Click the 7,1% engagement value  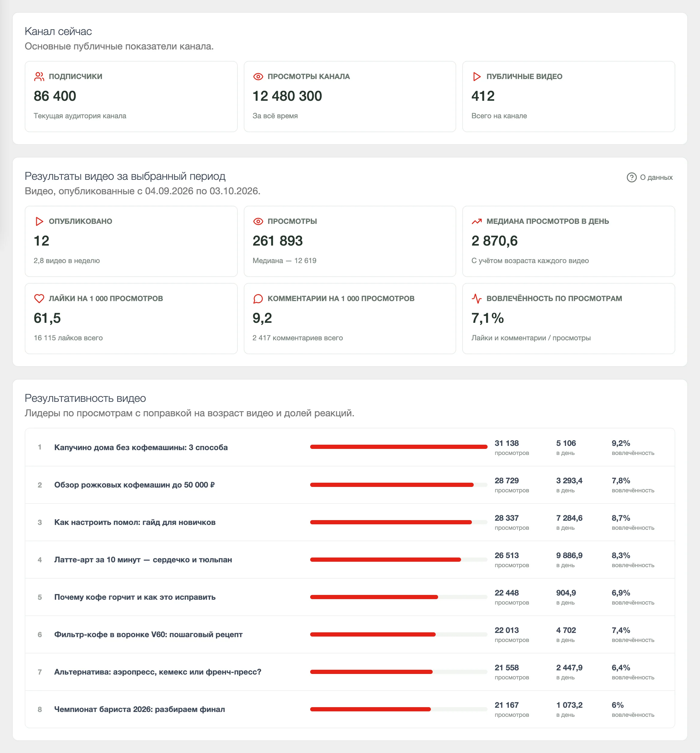pos(488,318)
